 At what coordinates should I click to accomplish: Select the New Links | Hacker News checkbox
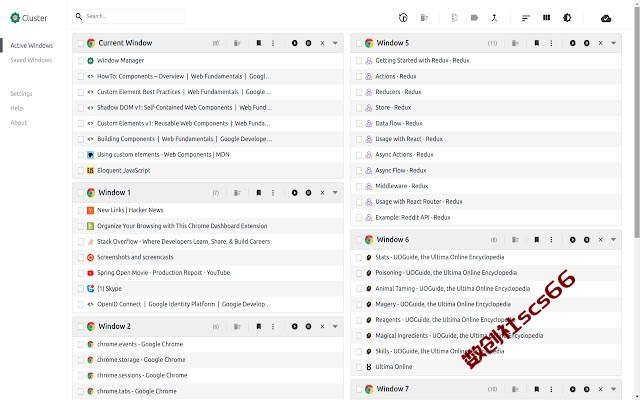click(80, 210)
